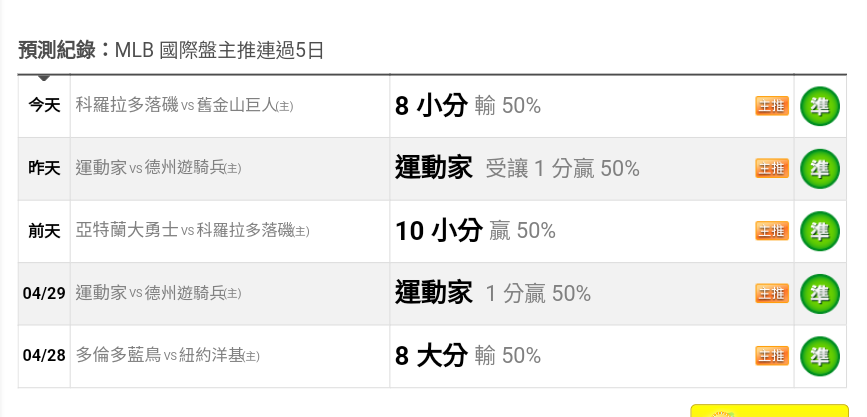Click the 今天 date cell
This screenshot has width=867, height=417.
[44, 106]
